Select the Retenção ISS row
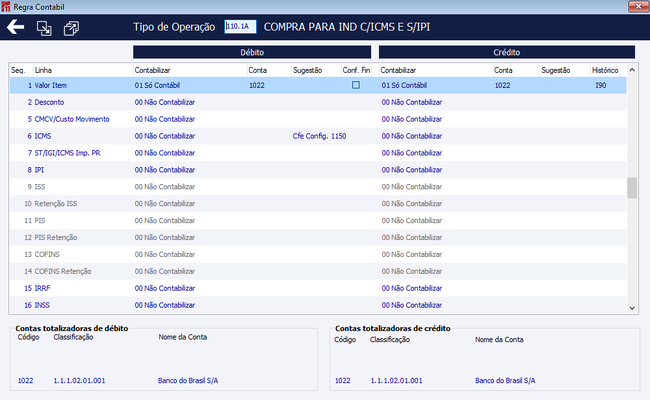Viewport: 650px width, 400px height. coord(318,204)
